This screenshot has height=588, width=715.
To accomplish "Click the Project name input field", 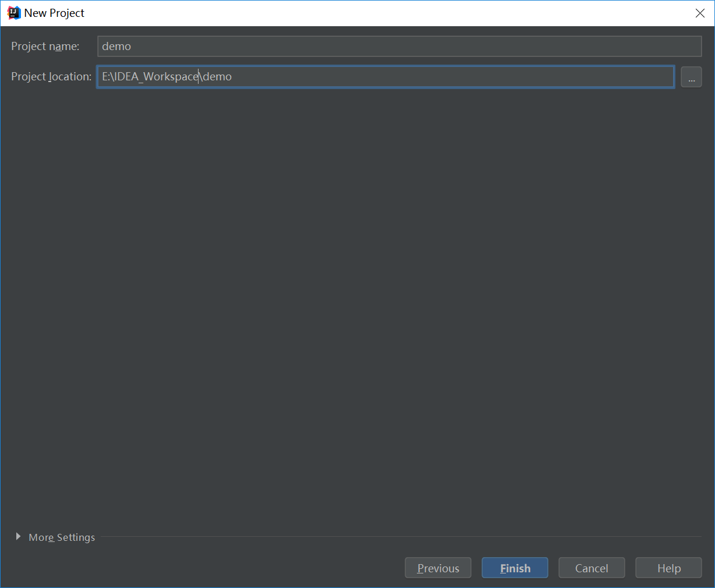I will click(399, 46).
